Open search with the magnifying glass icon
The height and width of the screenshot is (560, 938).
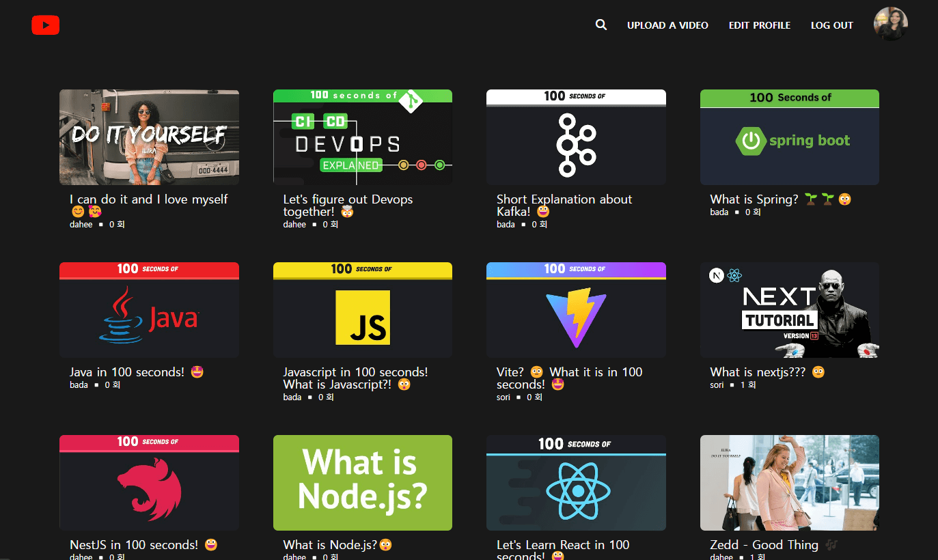601,25
